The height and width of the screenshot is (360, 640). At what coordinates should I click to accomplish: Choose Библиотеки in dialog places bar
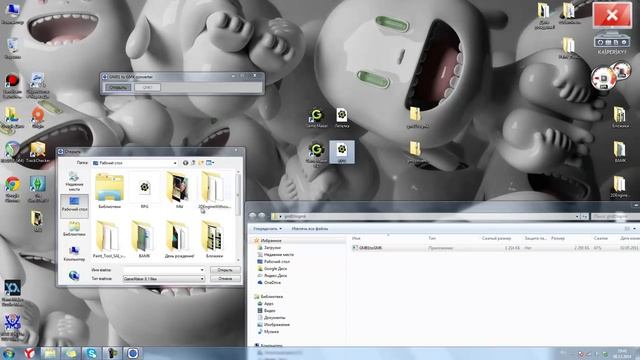[x=74, y=229]
